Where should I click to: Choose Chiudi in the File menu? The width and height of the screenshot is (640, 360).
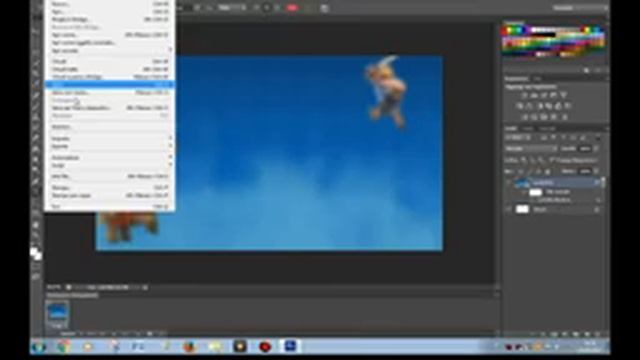click(109, 62)
